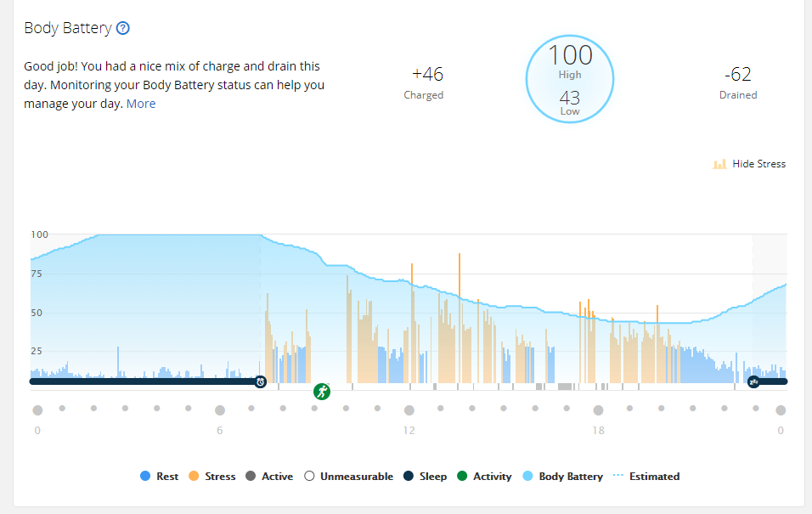Screen dimensions: 812x514
Task: Toggle the Unmeasurable legend item
Action: 349,476
